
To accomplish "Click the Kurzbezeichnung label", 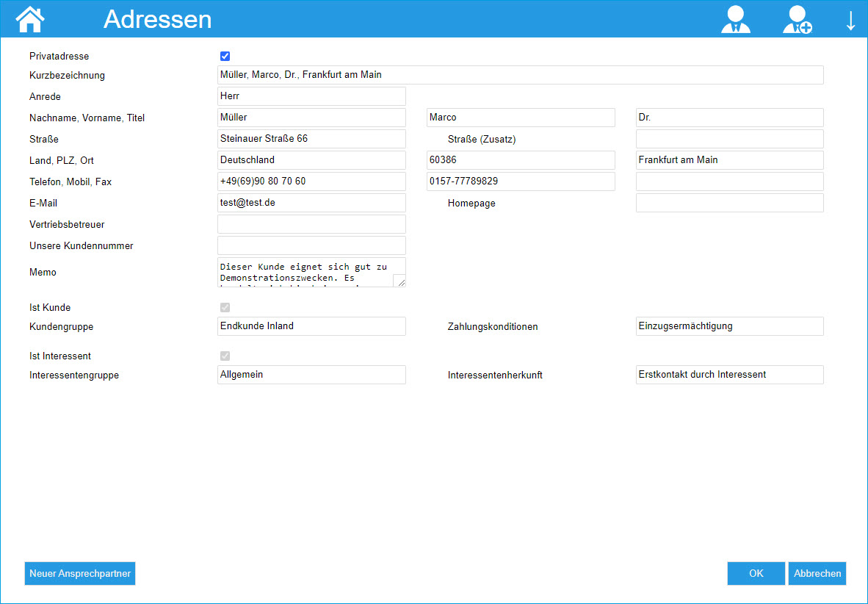I will coord(67,76).
